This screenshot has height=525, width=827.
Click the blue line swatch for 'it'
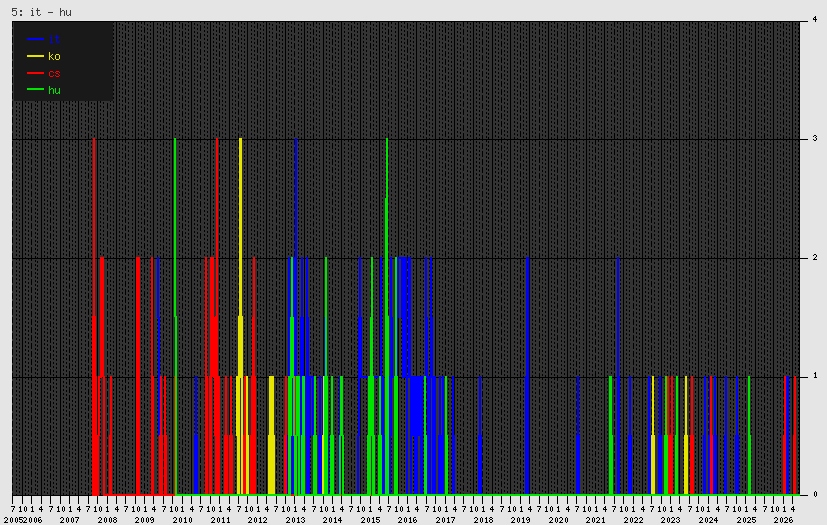(35, 39)
